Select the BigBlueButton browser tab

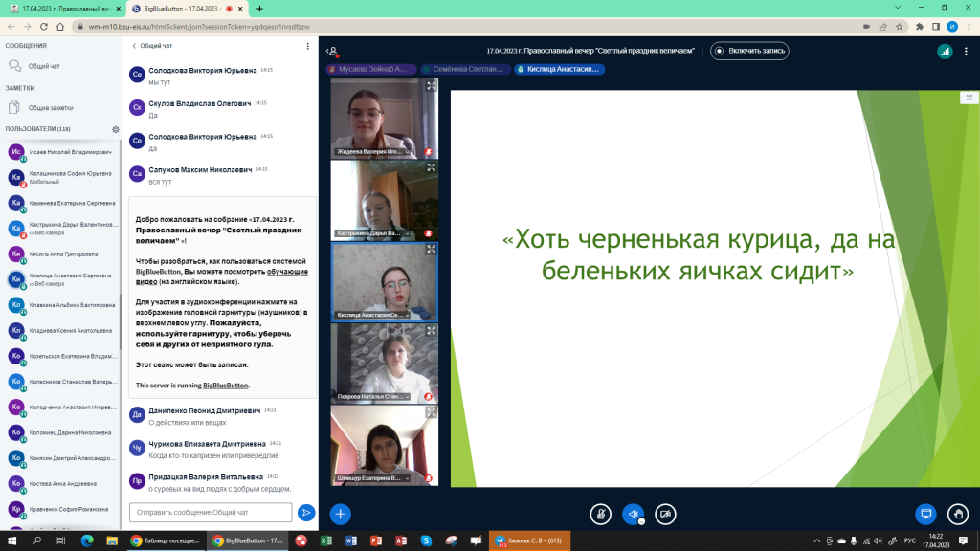click(188, 9)
